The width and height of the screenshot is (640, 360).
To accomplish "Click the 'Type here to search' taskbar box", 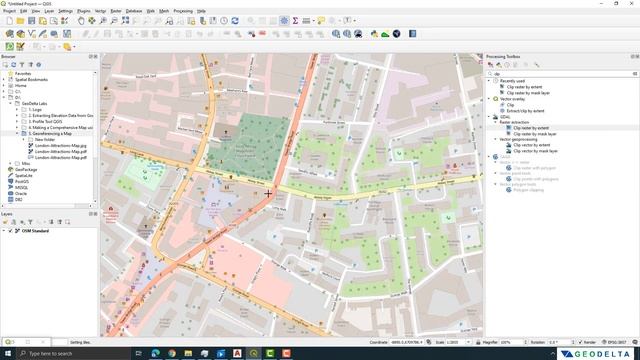I will [x=73, y=353].
